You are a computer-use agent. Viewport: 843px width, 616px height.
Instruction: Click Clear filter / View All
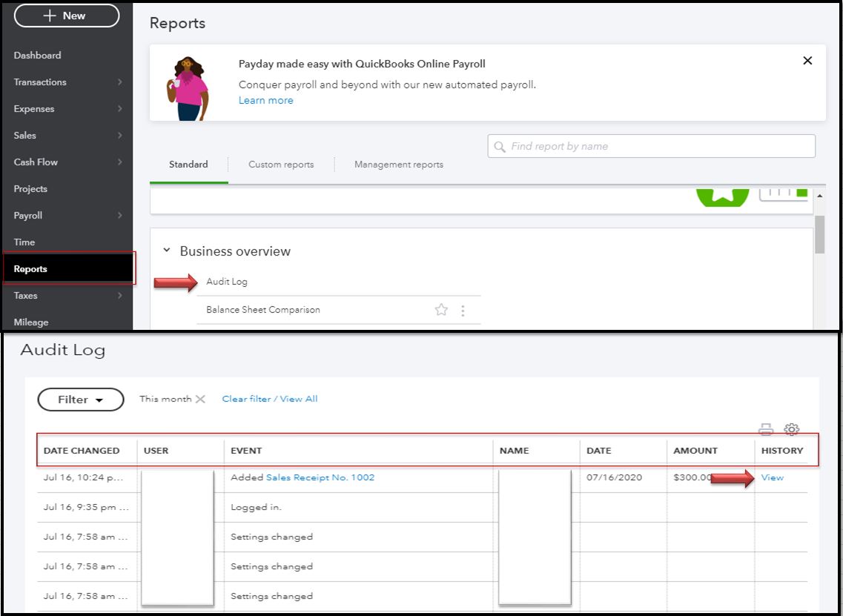268,398
